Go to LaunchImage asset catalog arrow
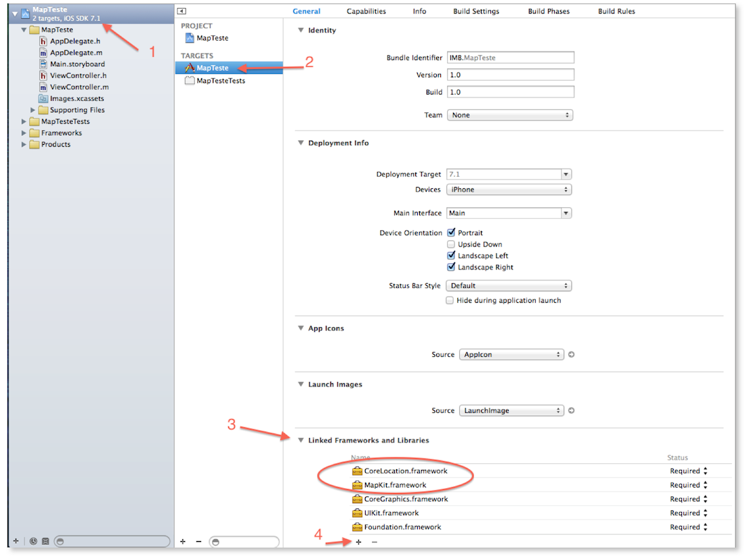The image size is (745, 560). [x=572, y=410]
